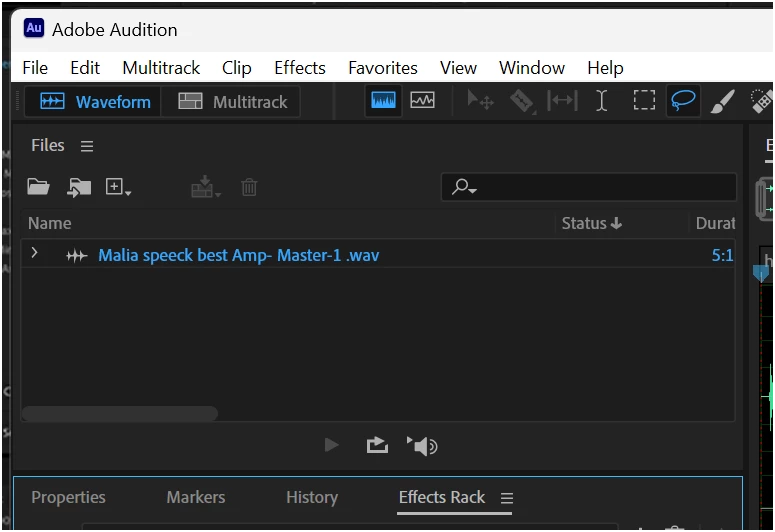Sort files by the Name column
The width and height of the screenshot is (775, 532).
point(49,223)
